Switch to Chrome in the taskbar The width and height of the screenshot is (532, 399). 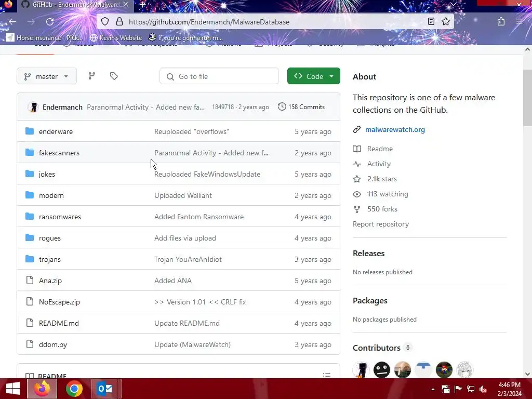coord(74,389)
